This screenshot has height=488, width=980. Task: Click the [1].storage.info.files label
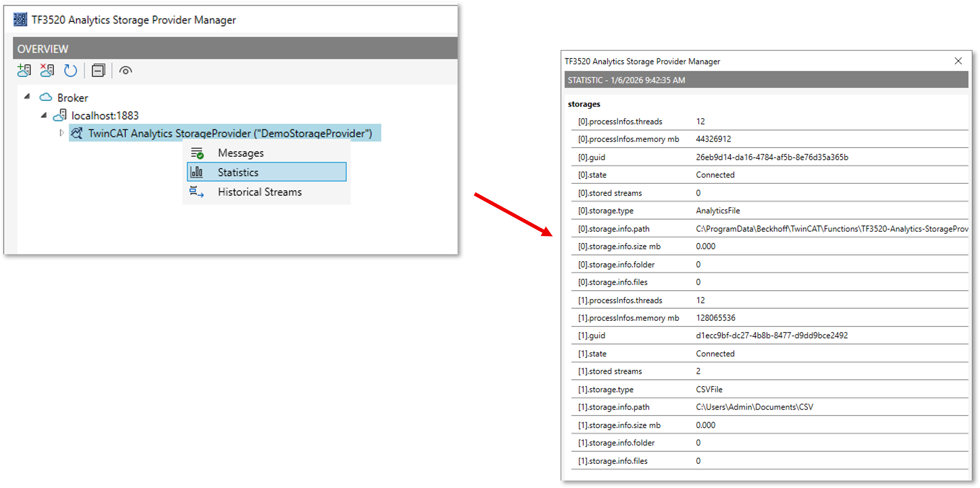(x=613, y=461)
